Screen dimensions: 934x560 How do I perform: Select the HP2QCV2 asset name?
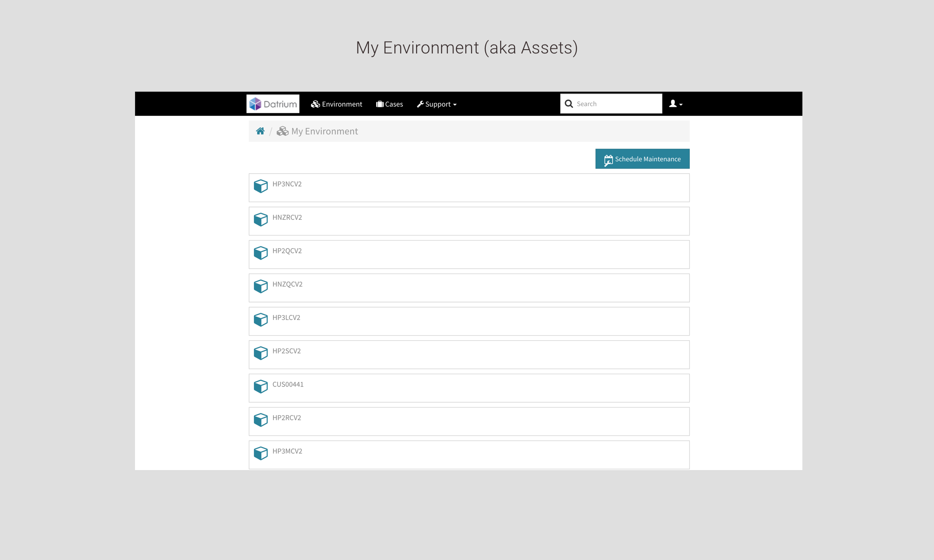[287, 251]
